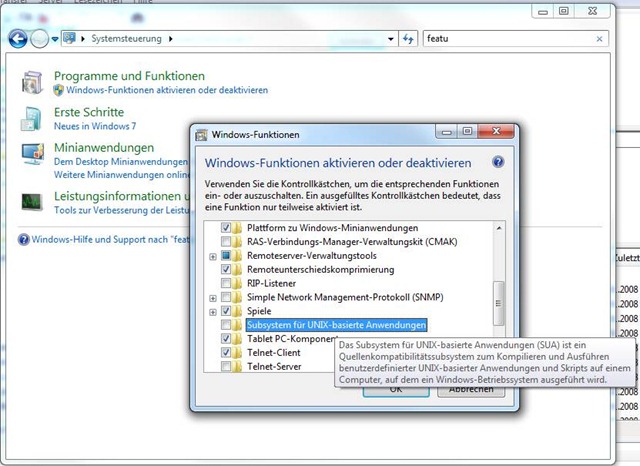Image resolution: width=640 pixels, height=466 pixels.
Task: Uncheck Tablet PC-Komponenten checkbox
Action: click(226, 339)
